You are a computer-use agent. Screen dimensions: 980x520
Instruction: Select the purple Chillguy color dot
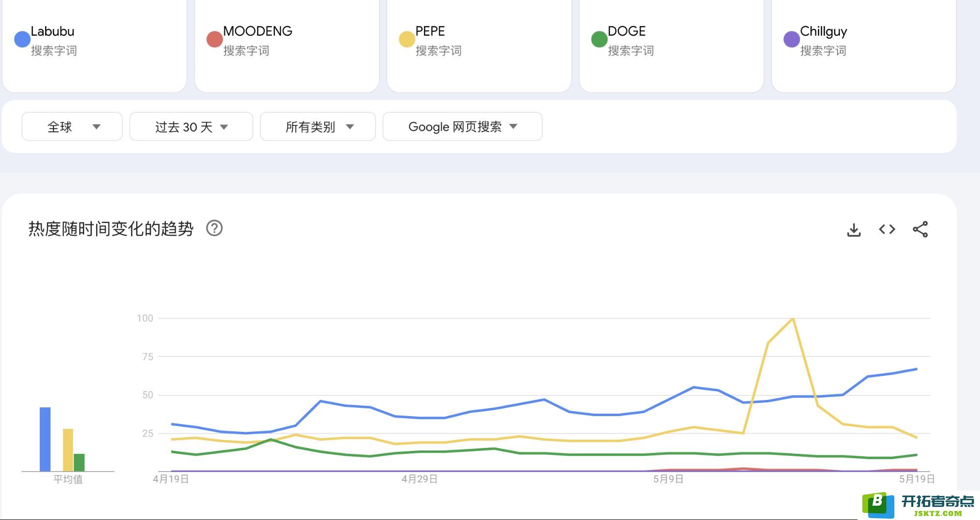coord(792,39)
